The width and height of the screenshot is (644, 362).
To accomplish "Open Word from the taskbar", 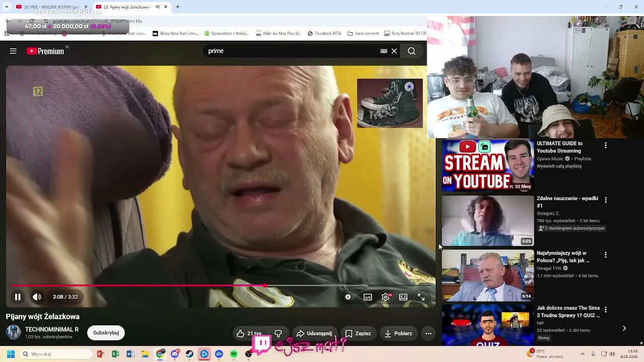I will [x=130, y=354].
